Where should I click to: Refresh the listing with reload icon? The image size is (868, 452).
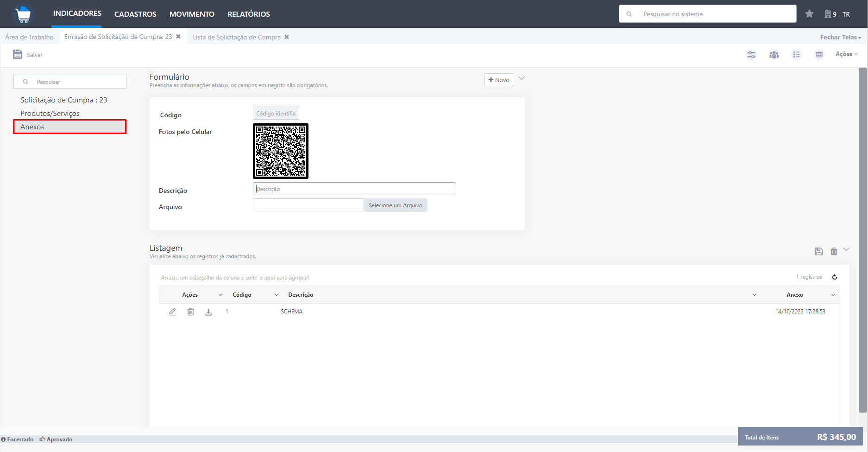pos(835,277)
